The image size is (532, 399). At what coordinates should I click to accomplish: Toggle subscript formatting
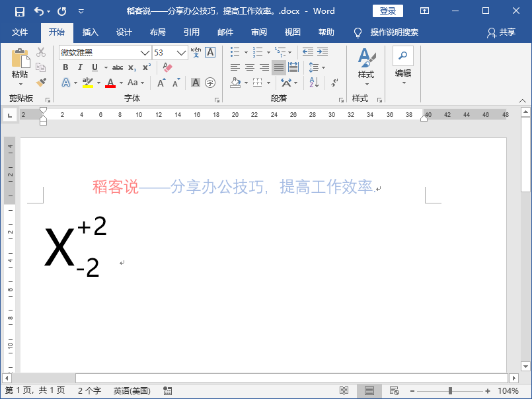tap(132, 68)
